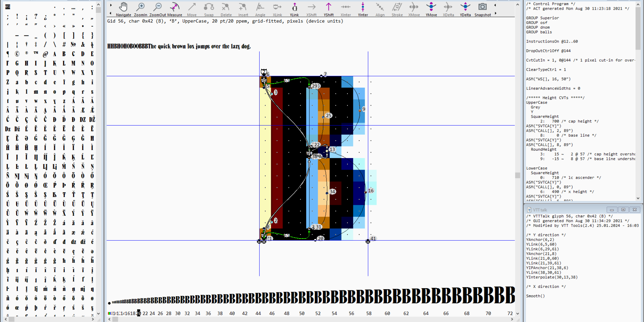Activate the Measure tool
This screenshot has height=322, width=644.
[175, 9]
